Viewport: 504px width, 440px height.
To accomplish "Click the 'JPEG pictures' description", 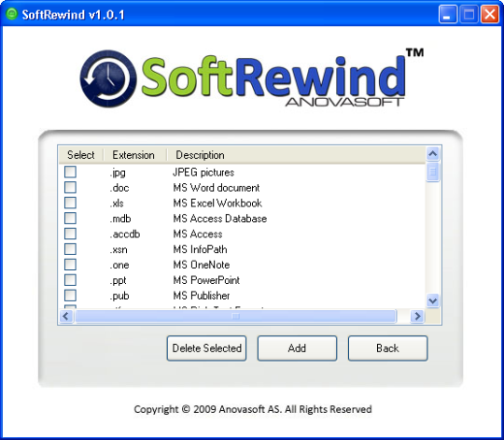I will point(203,173).
